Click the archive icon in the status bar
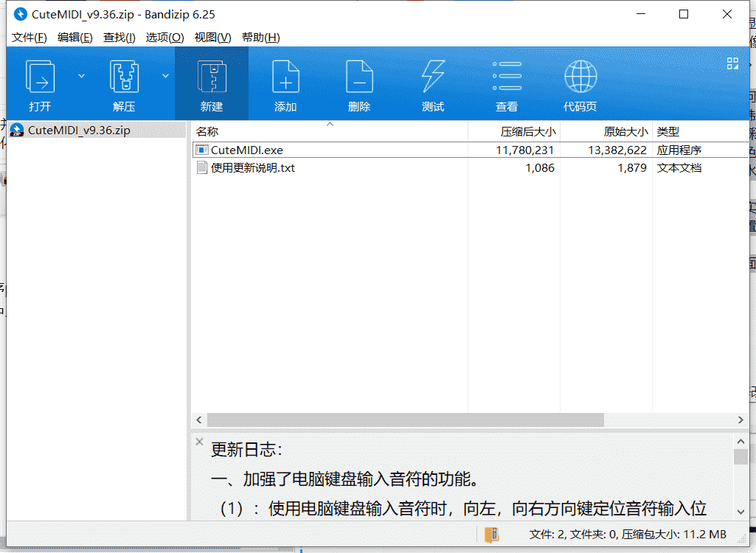This screenshot has height=553, width=756. [492, 535]
